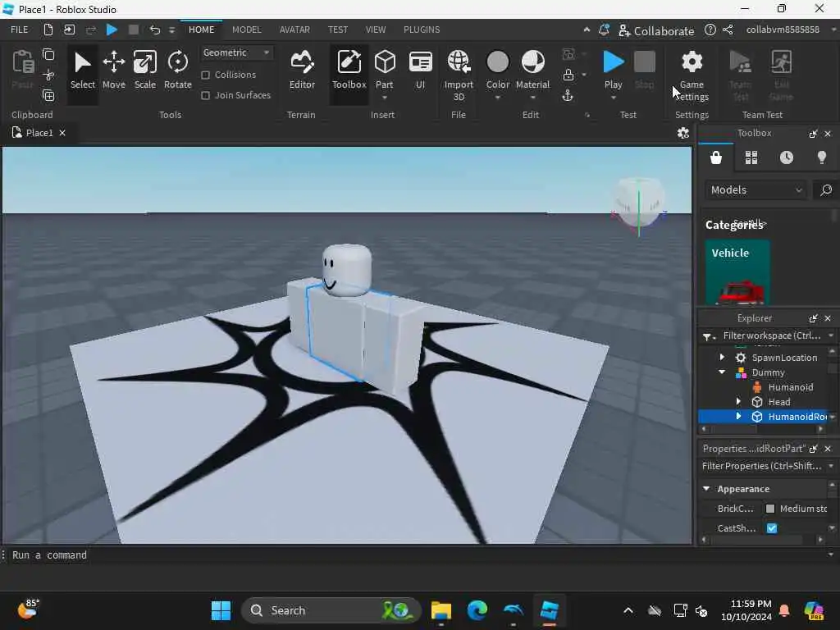Open the Toolbox Marketplace tab
The width and height of the screenshot is (840, 630).
pyautogui.click(x=715, y=157)
